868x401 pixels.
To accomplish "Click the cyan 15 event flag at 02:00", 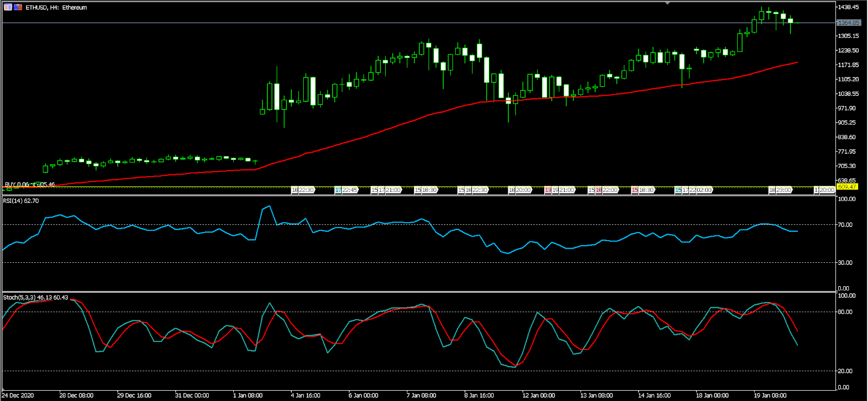I will coord(678,190).
